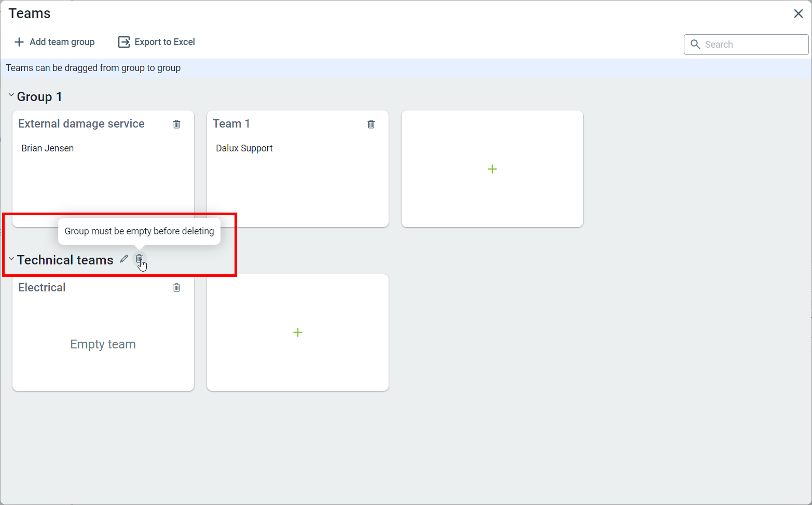The height and width of the screenshot is (505, 812).
Task: Click Add team group button
Action: [x=54, y=42]
